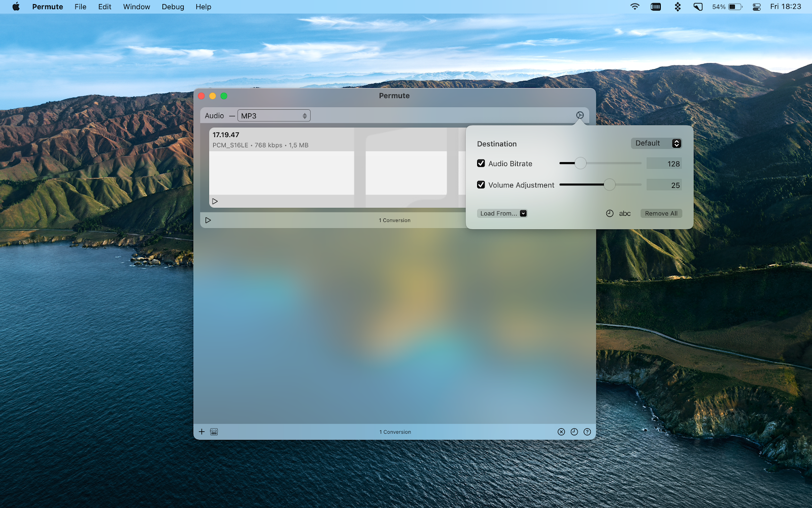This screenshot has width=812, height=508.
Task: Open the media browser icon next to plus
Action: tap(214, 432)
